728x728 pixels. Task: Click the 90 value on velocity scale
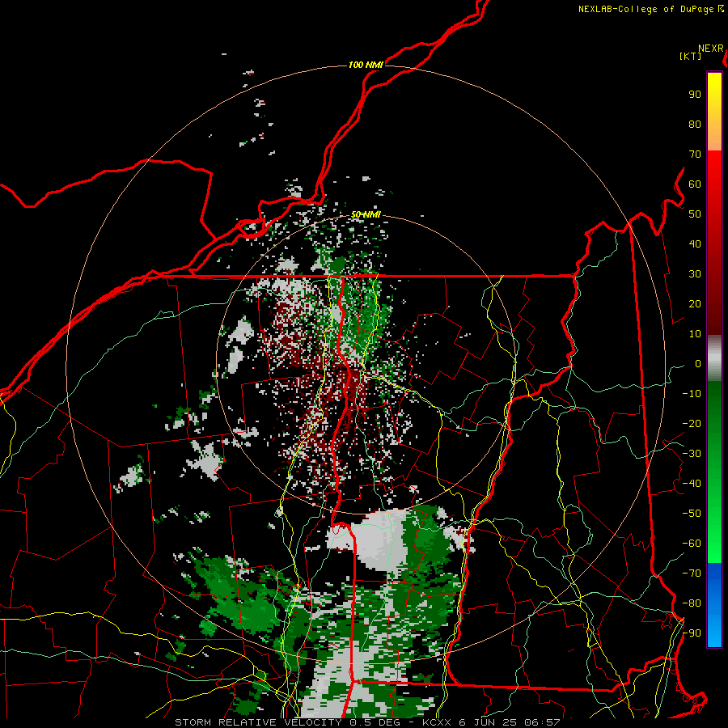click(x=695, y=95)
